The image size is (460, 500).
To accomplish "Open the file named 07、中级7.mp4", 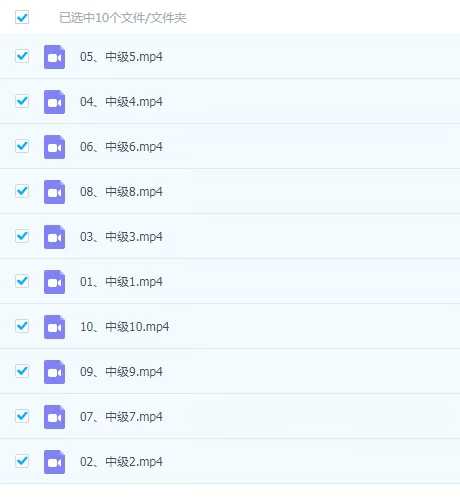I will pos(121,417).
